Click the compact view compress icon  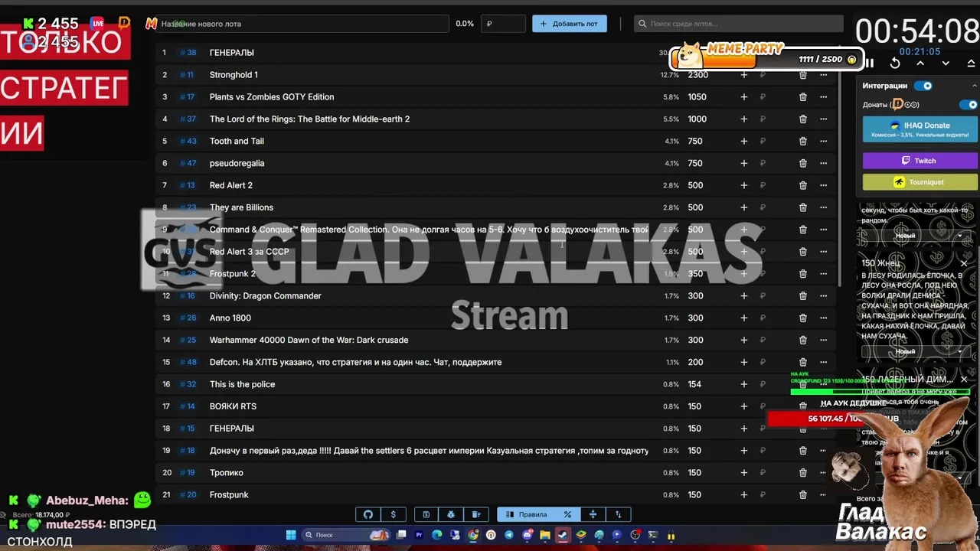point(593,514)
